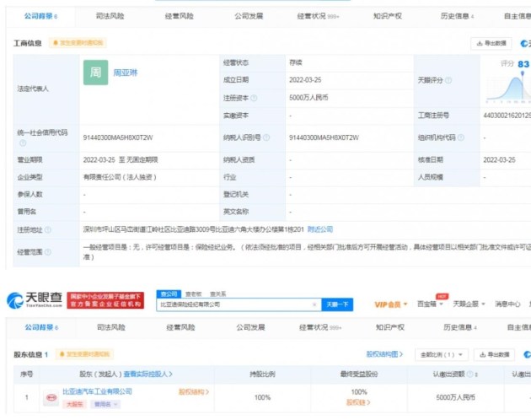Click 导出数据 button in 工商信息 section

point(491,43)
